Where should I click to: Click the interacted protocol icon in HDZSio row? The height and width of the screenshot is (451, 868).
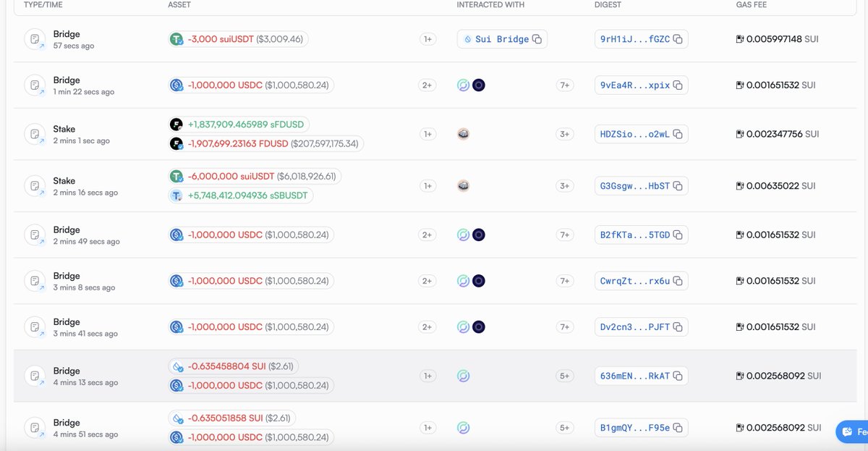pos(464,134)
